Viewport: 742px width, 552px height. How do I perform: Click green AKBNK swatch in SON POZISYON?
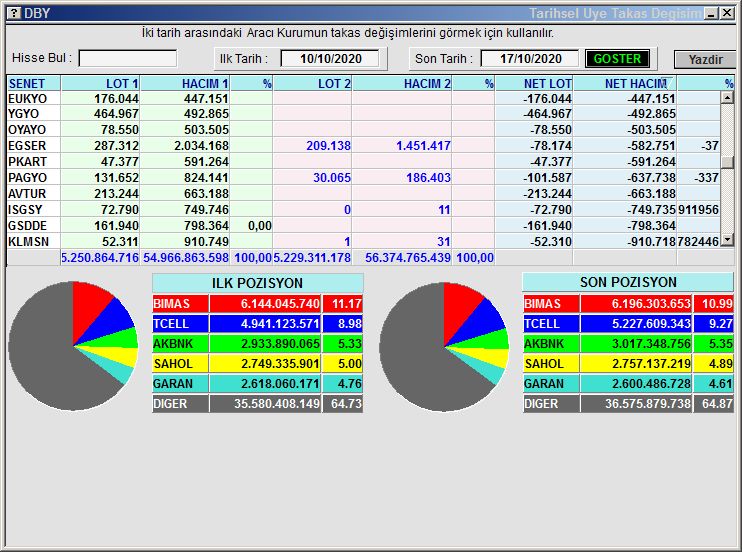[551, 344]
